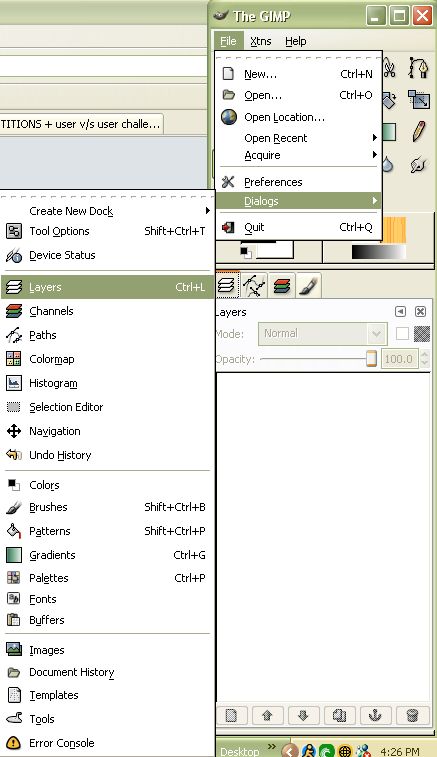Open the Xtns menu

tap(261, 42)
